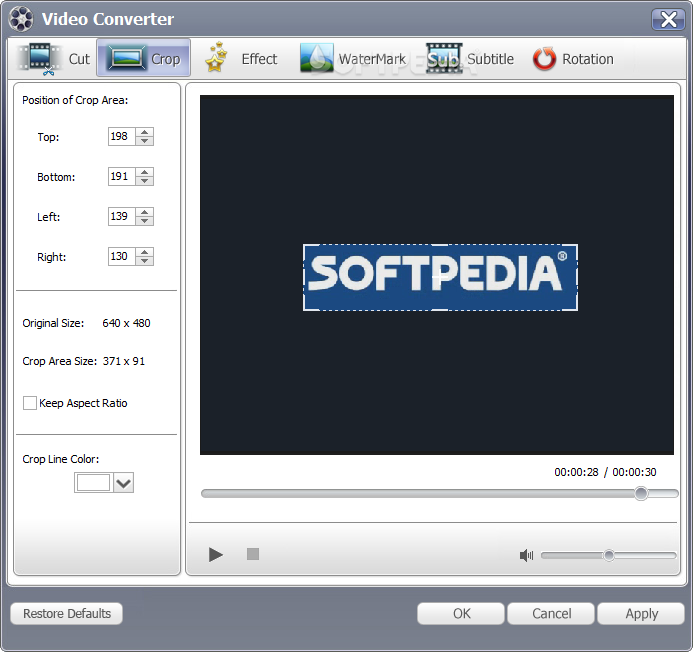
Task: Click the white Crop Line Color swatch
Action: pos(93,483)
